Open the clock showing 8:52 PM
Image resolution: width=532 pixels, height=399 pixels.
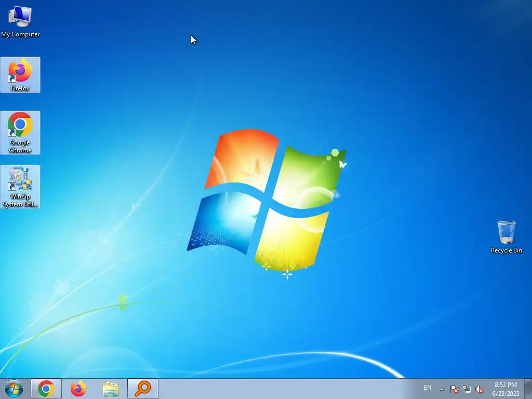(506, 389)
